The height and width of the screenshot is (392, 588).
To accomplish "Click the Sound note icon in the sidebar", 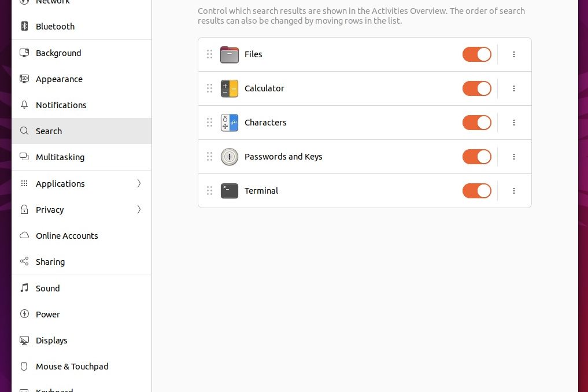I will click(24, 288).
